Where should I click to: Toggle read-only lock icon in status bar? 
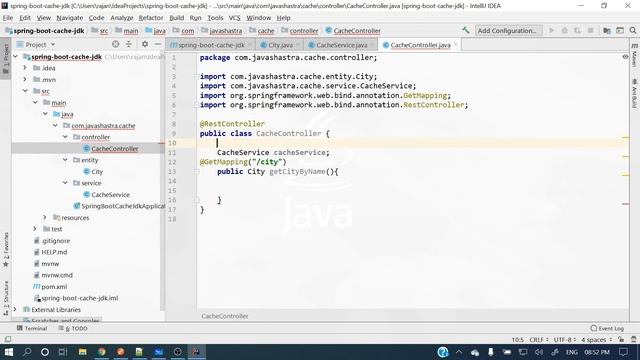click(x=621, y=340)
